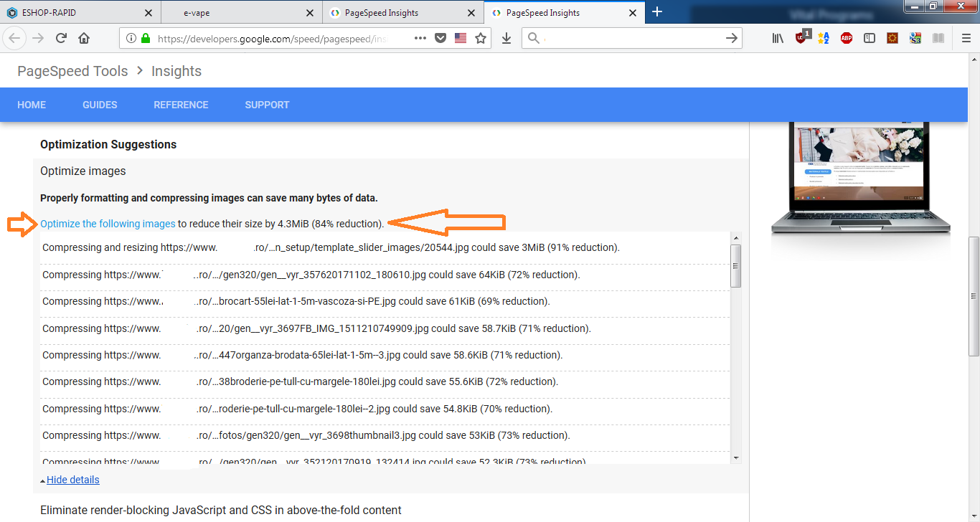Click the page vertical scrollbar thumb
This screenshot has width=980, height=522.
point(974,296)
